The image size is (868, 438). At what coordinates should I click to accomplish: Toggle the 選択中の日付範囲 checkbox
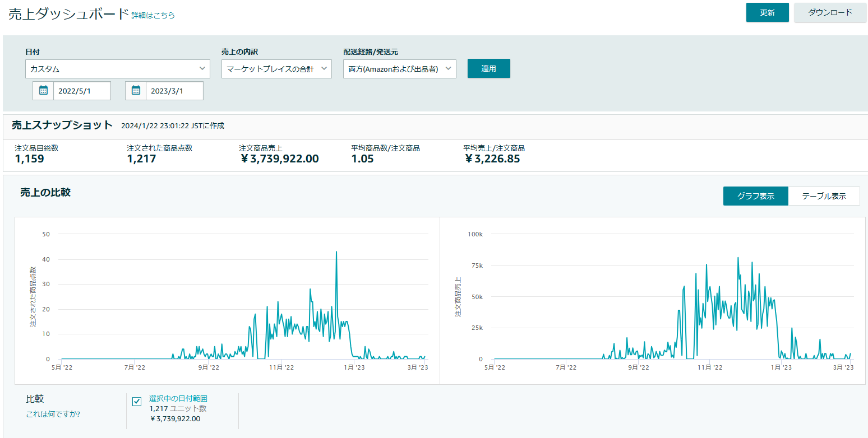[137, 401]
